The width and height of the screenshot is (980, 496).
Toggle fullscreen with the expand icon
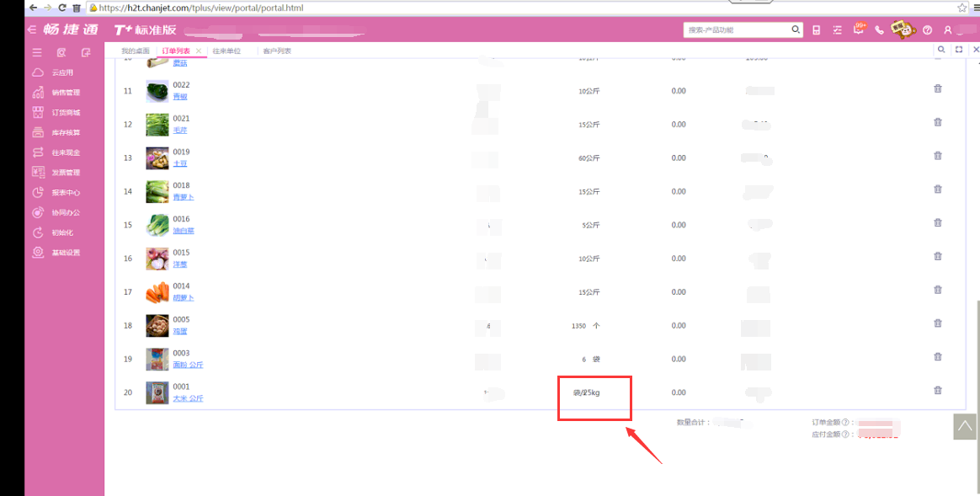pyautogui.click(x=958, y=50)
